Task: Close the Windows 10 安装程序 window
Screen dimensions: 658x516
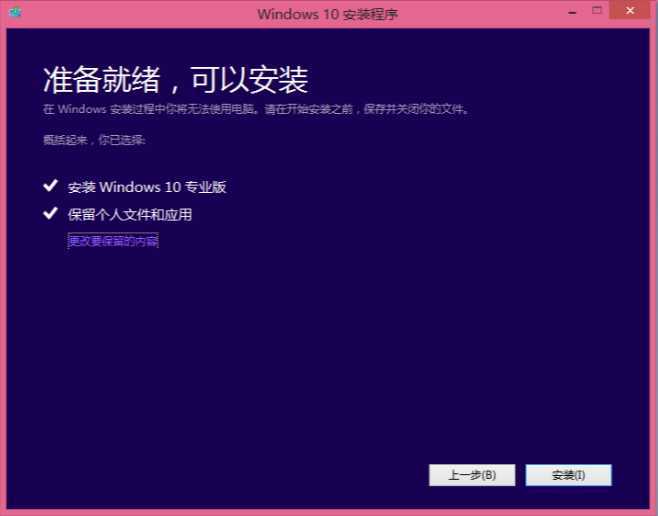Action: pos(630,10)
